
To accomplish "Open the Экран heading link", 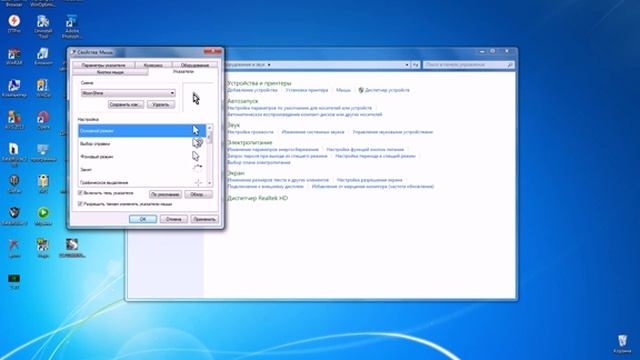I will (x=236, y=173).
